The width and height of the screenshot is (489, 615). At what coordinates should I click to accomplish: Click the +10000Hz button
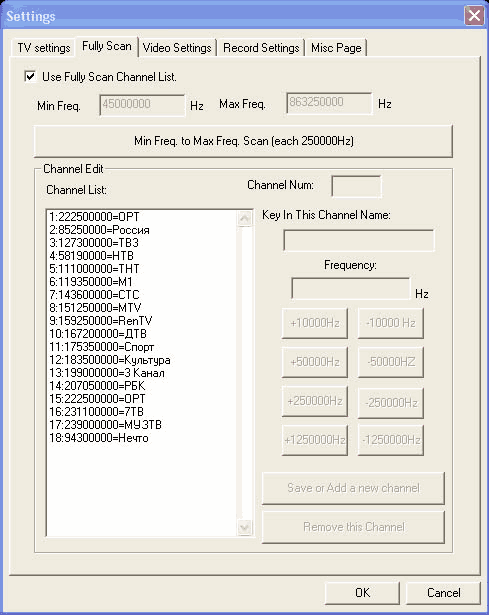pos(315,323)
